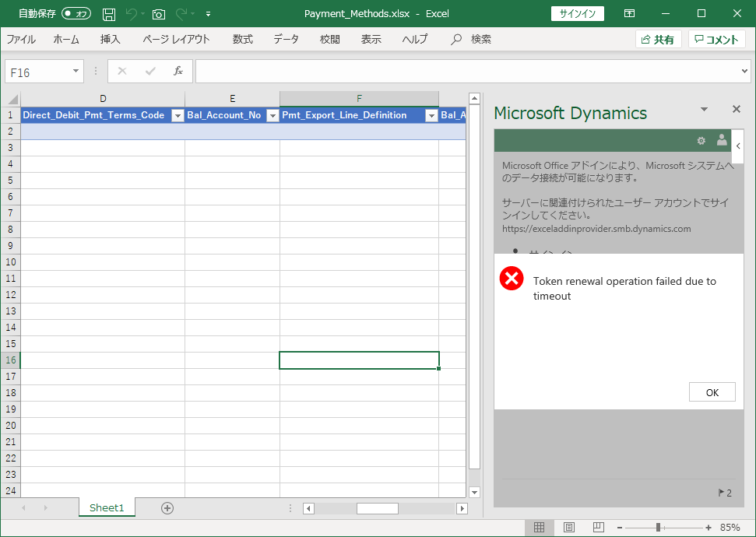This screenshot has width=756, height=537.
Task: Click the zoom out minus button
Action: (620, 528)
